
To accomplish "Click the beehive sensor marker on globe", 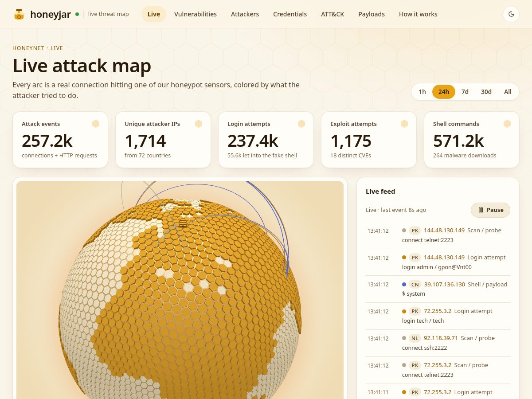I will point(183,223).
